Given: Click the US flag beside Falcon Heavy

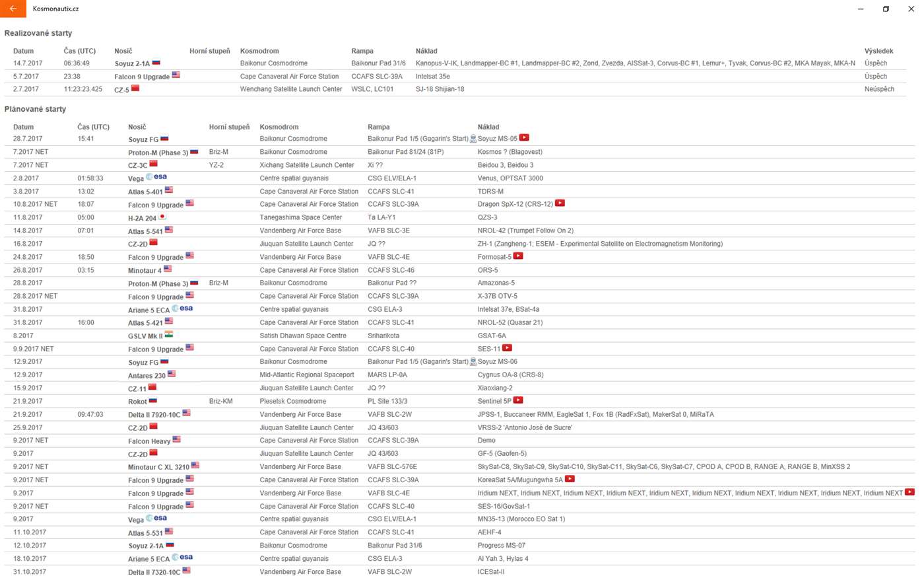Looking at the screenshot, I should [176, 440].
